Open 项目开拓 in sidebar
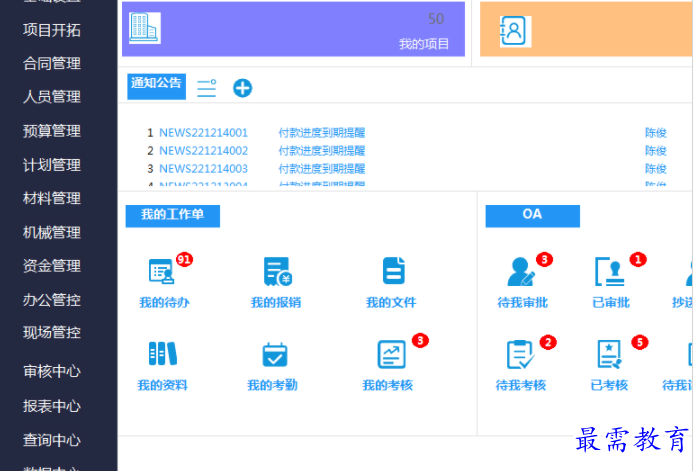The image size is (697, 471). click(52, 30)
